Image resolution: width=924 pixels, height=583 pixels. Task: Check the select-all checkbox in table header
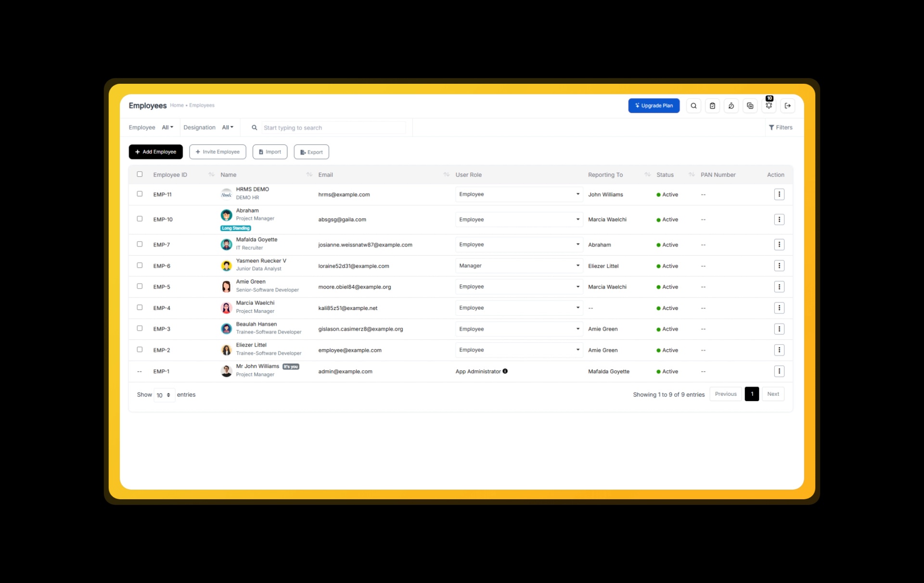140,174
